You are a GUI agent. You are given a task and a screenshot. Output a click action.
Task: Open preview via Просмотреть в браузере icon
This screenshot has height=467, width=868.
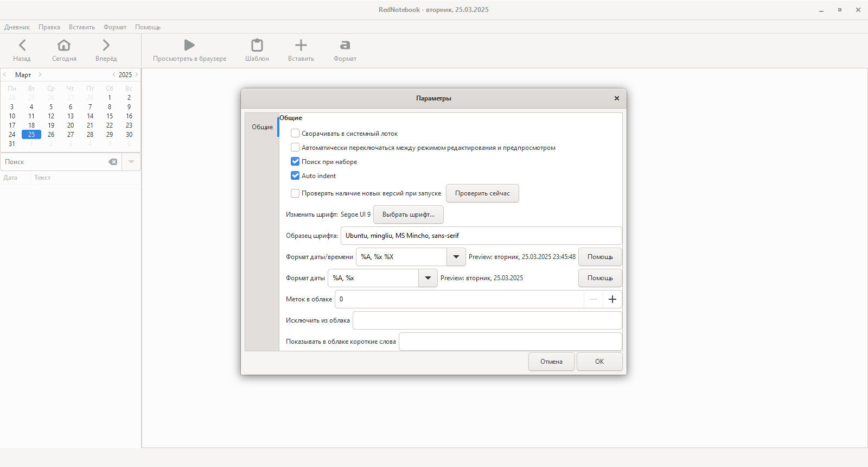[x=189, y=45]
